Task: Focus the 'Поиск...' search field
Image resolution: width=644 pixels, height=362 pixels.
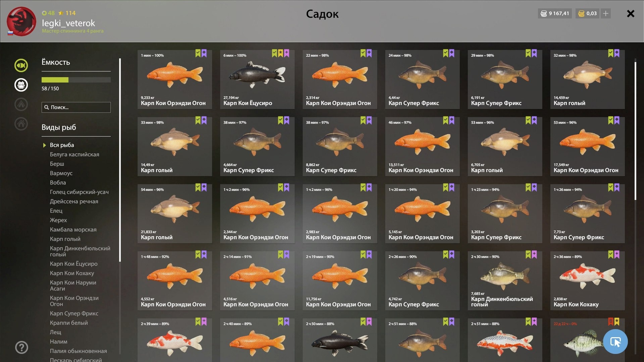Action: pos(76,107)
